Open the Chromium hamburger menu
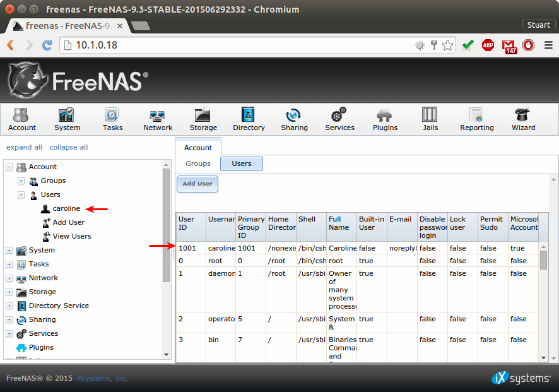The width and height of the screenshot is (559, 392). pos(548,45)
